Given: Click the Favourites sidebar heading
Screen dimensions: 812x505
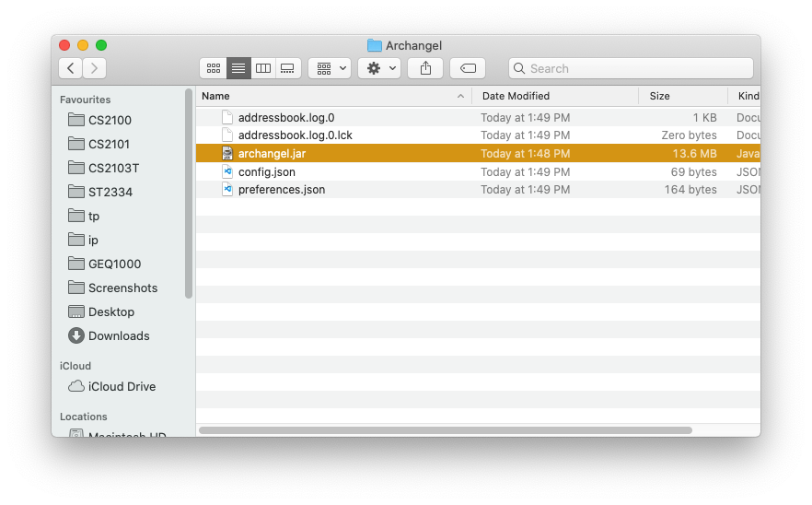Looking at the screenshot, I should 85,100.
